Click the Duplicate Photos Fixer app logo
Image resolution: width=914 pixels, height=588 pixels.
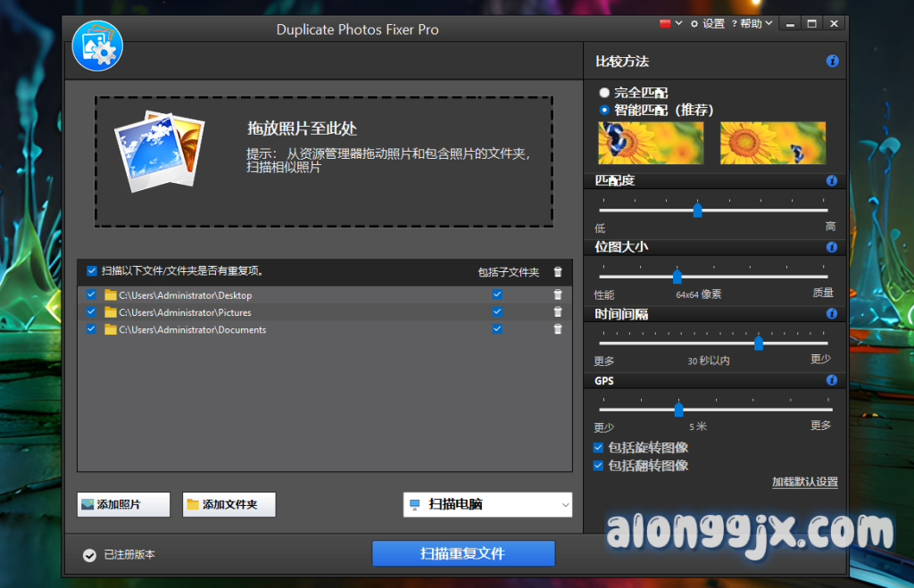tap(97, 46)
